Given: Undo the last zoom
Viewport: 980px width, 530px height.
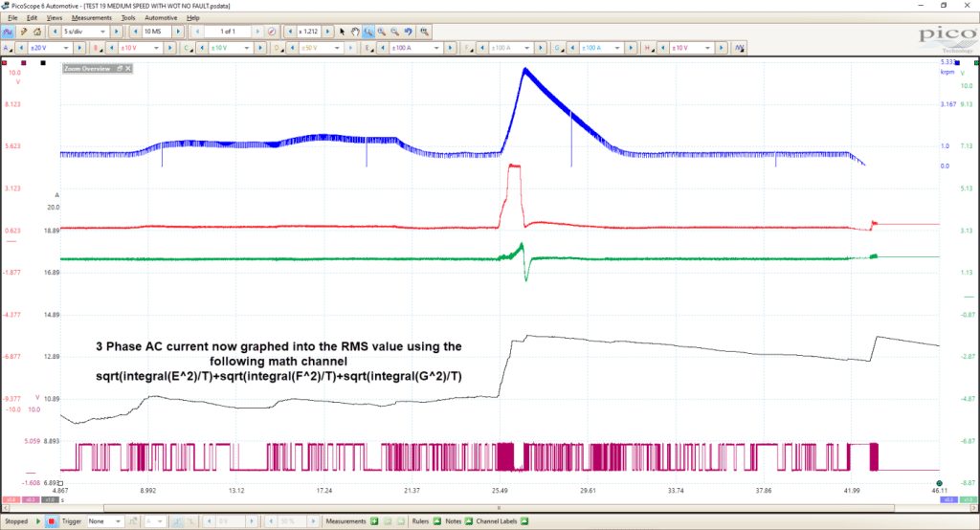Looking at the screenshot, I should click(408, 32).
